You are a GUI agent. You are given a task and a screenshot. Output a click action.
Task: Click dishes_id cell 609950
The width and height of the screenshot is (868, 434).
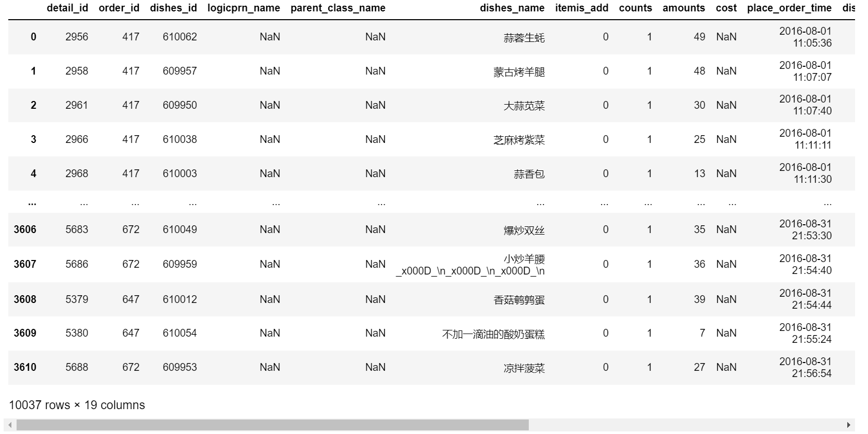click(x=180, y=105)
